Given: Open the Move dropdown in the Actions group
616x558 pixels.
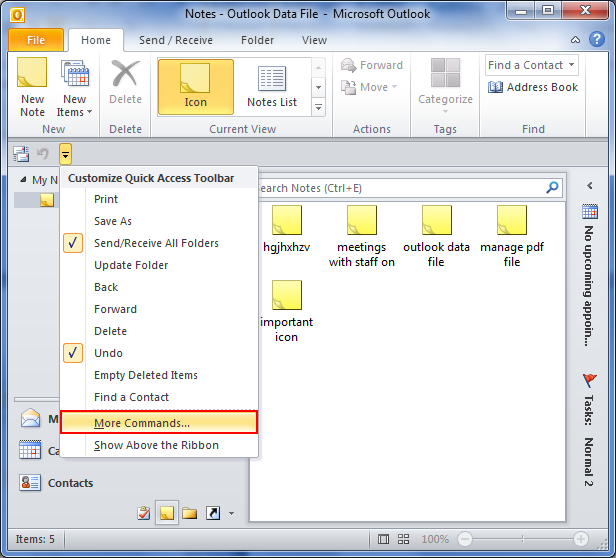Looking at the screenshot, I should 369,87.
